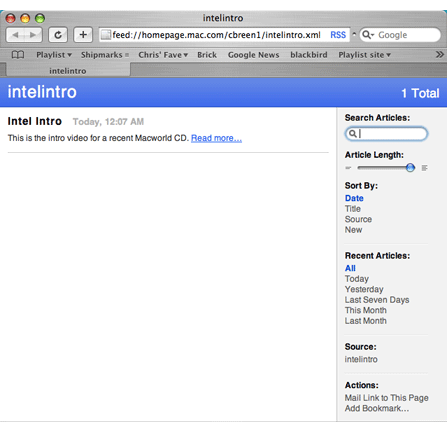
Task: Open the blackbird bookmark
Action: tap(309, 55)
